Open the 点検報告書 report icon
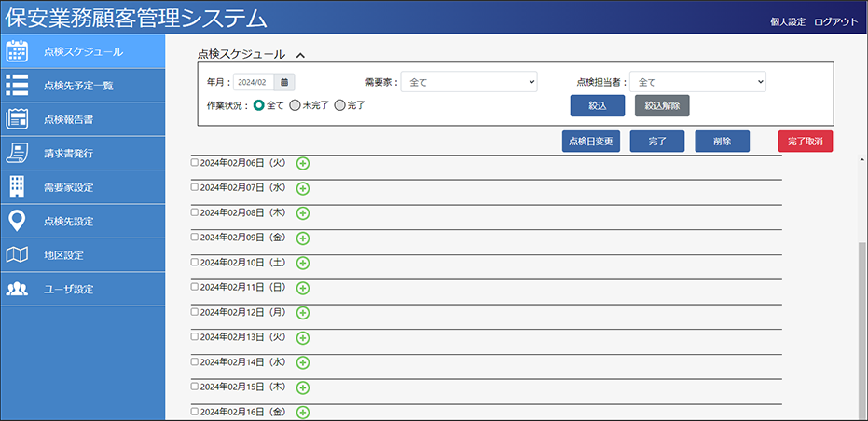868x421 pixels. [18, 119]
